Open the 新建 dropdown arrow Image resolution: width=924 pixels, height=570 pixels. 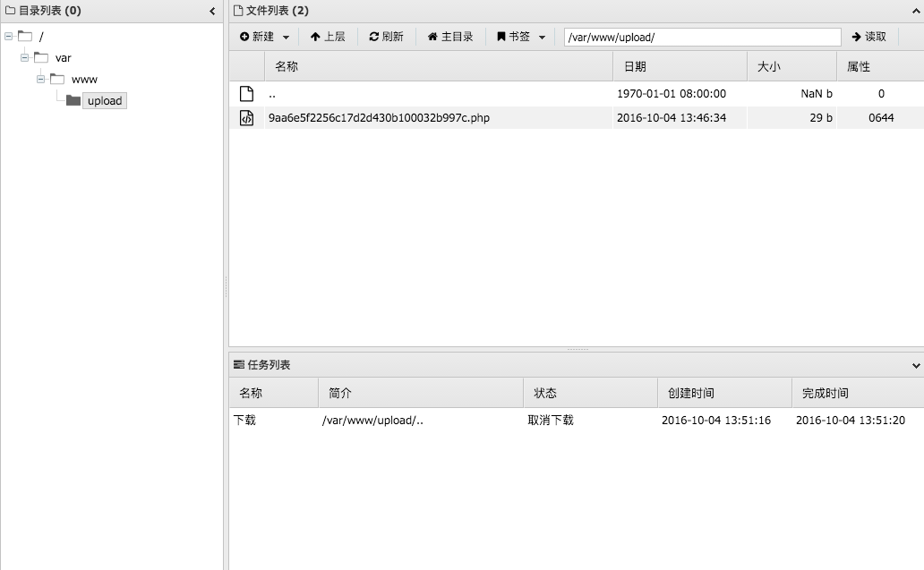(x=287, y=36)
